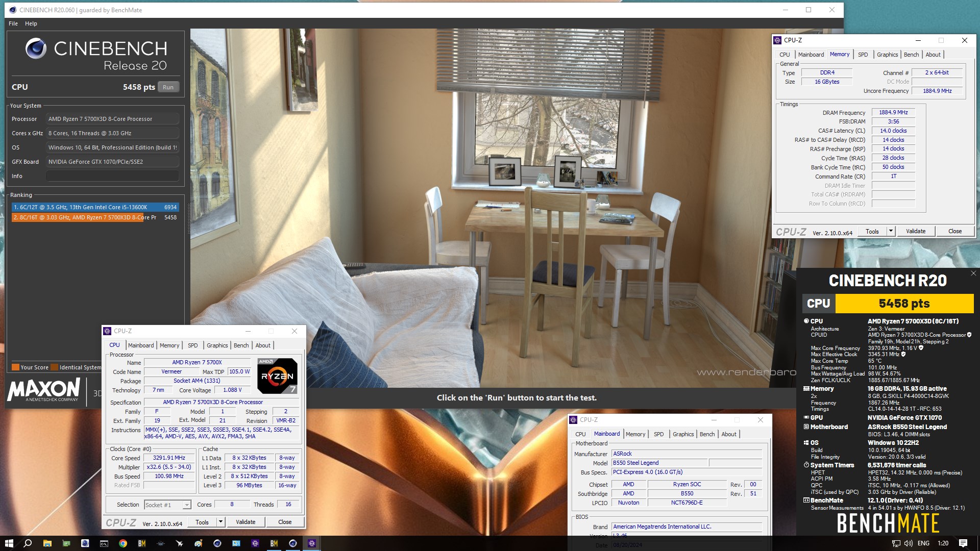Screen dimensions: 980x551
Task: Click the airplane taskbar icon
Action: click(179, 543)
